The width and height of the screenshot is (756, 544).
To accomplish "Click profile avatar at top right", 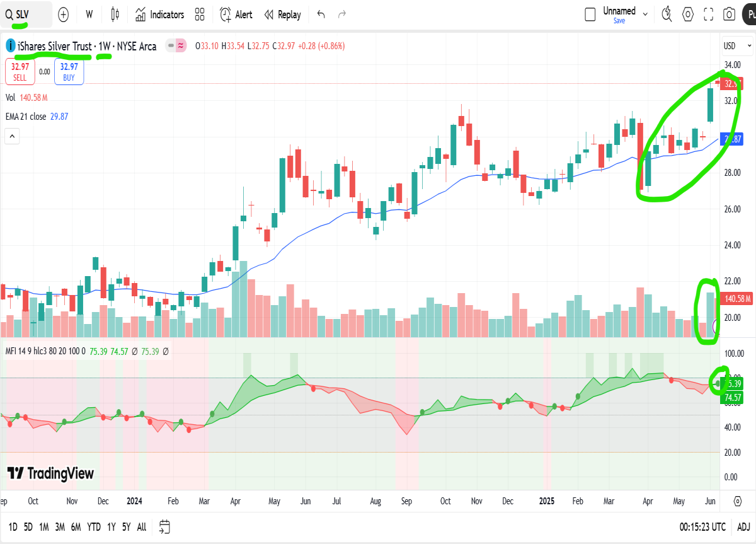I will (x=750, y=14).
